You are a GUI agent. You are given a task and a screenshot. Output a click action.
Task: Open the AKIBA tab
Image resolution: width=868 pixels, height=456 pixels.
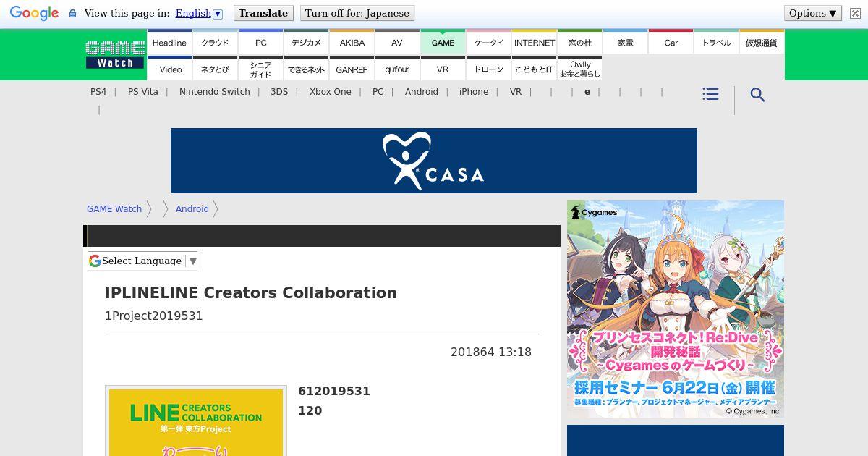coord(352,42)
